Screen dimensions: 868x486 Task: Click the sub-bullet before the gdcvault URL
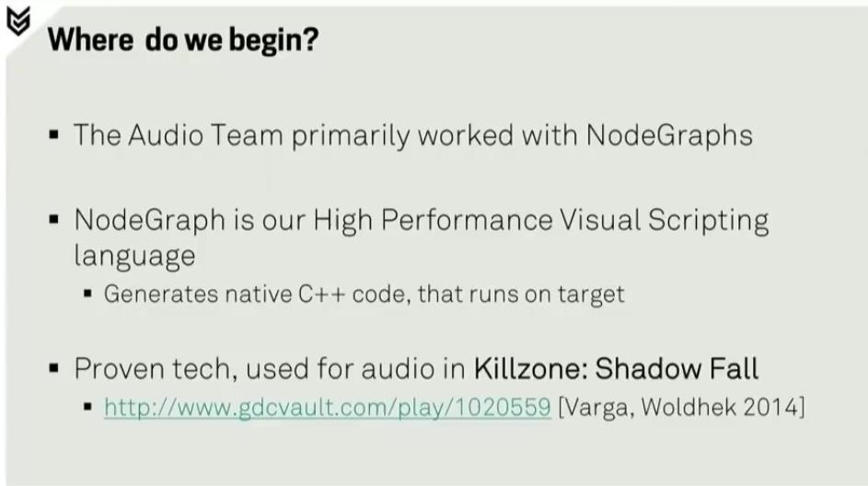click(x=87, y=407)
